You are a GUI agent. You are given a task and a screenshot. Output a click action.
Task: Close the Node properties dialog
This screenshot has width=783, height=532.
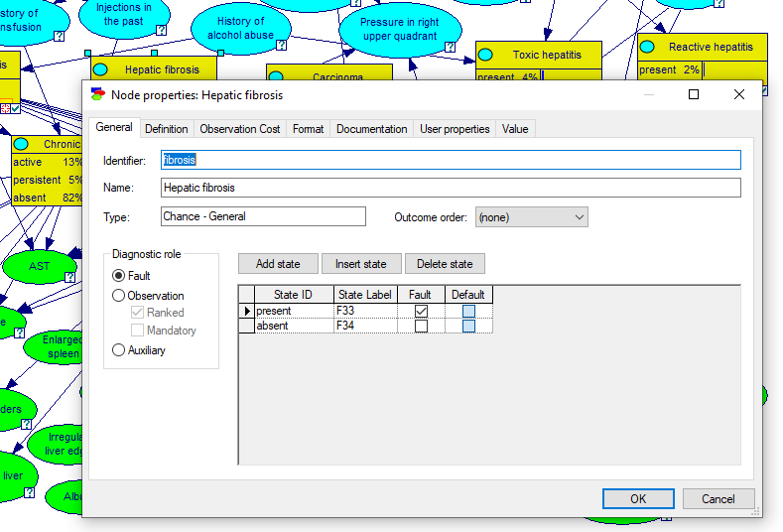(x=739, y=94)
